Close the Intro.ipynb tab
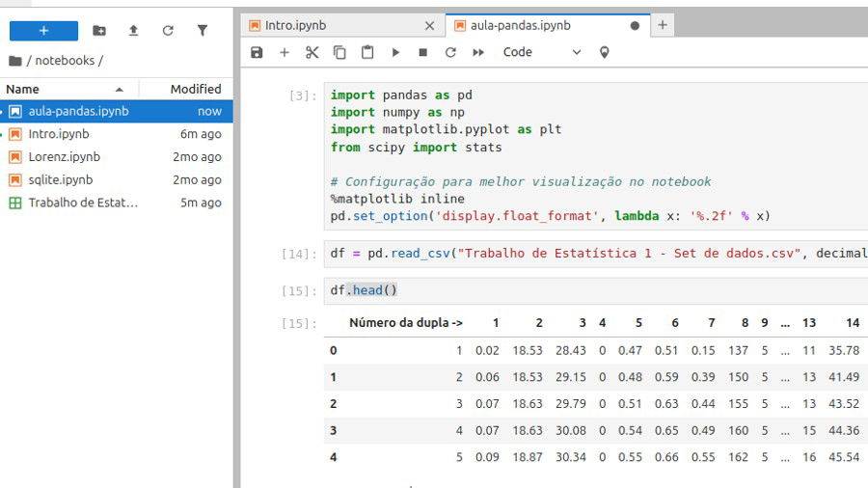868x488 pixels. [429, 25]
